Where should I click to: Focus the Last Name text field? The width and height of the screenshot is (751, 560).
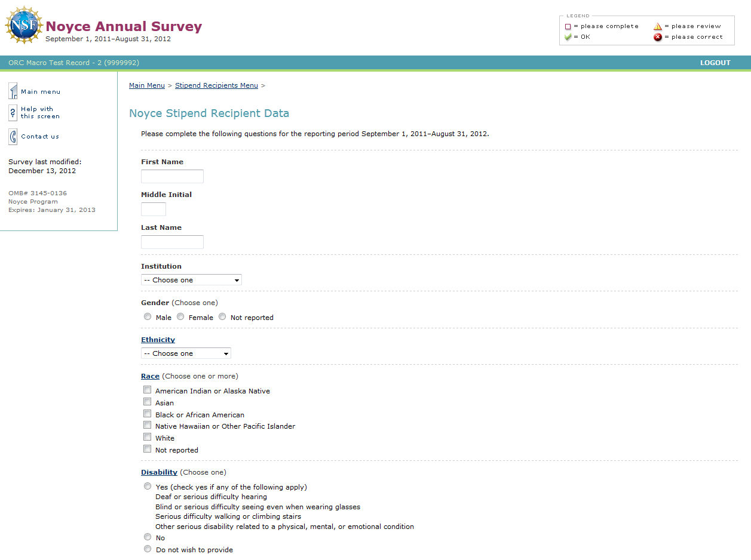coord(172,242)
